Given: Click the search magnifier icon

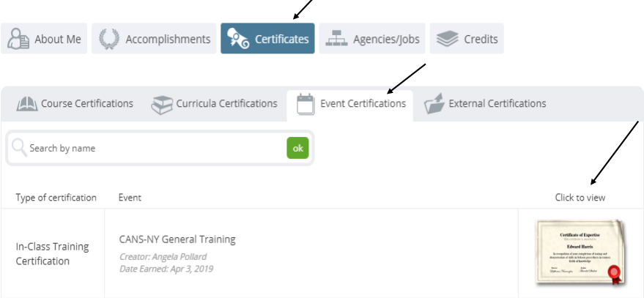Looking at the screenshot, I should coord(19,148).
